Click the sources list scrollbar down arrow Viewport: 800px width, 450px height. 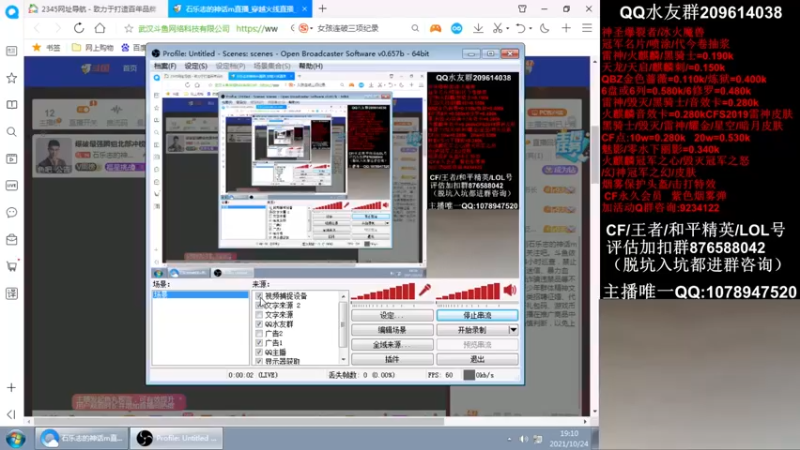343,360
